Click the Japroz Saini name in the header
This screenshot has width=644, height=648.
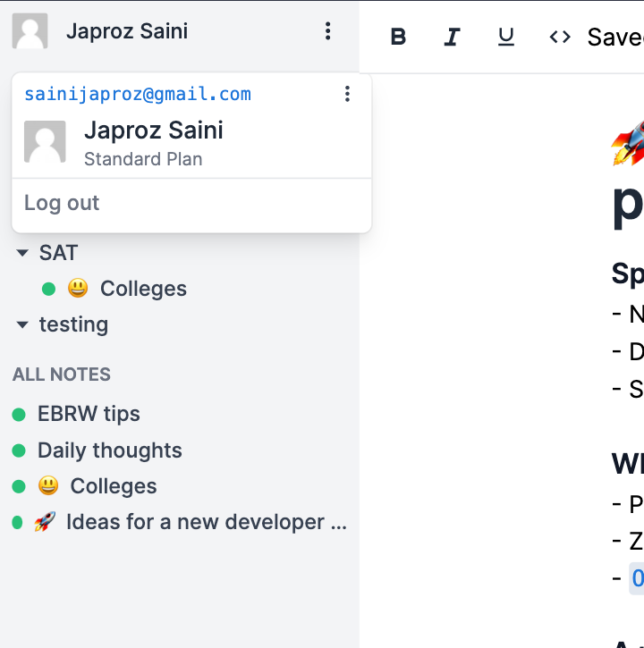127,32
